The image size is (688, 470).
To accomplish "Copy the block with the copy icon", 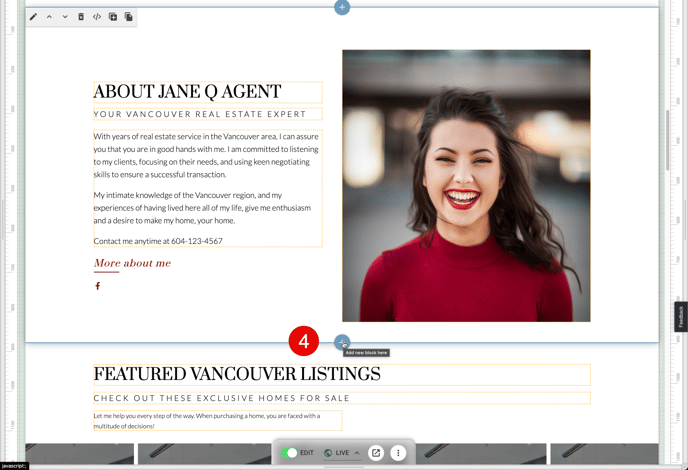I will 129,17.
